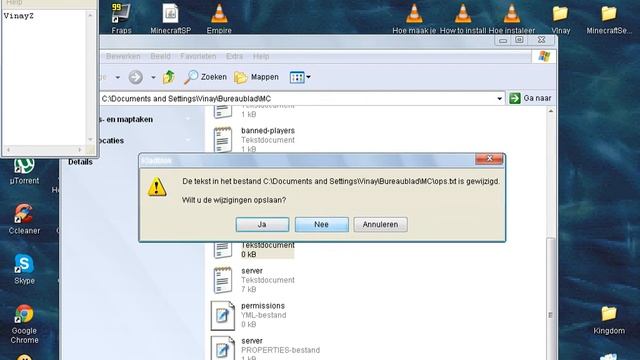Image resolution: width=640 pixels, height=360 pixels.
Task: Open the 'How to install' VLC file
Action: point(463,18)
